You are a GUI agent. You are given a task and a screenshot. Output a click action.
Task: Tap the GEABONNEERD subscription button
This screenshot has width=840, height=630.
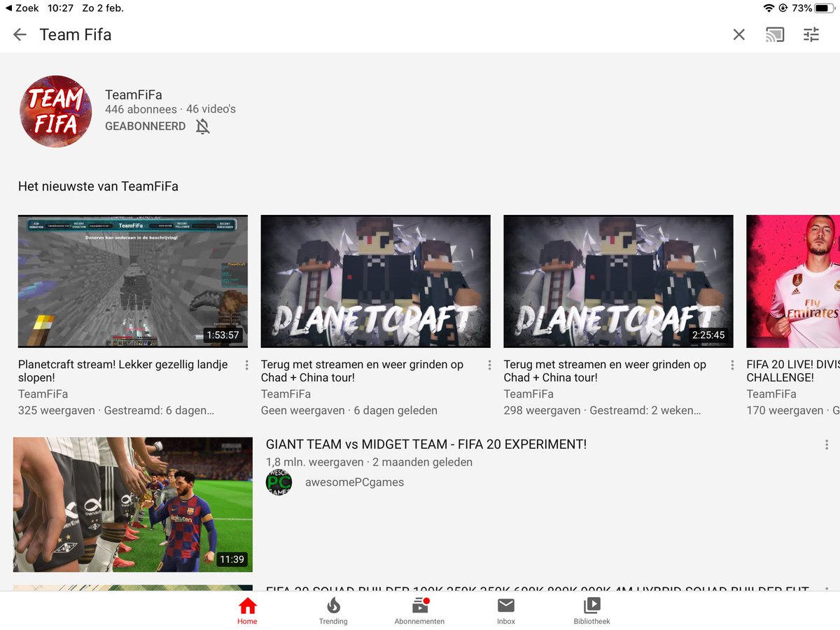tap(146, 126)
